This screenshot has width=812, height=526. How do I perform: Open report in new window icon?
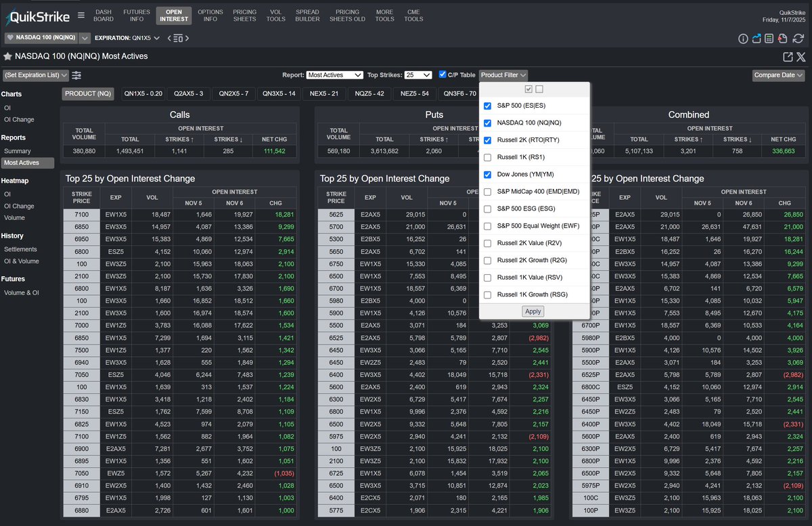click(x=788, y=57)
